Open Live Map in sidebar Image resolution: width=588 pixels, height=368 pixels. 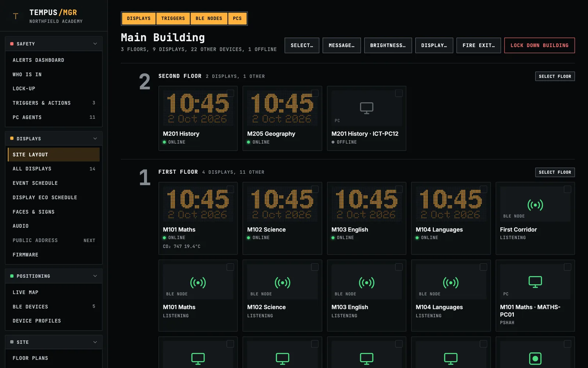[x=54, y=292]
